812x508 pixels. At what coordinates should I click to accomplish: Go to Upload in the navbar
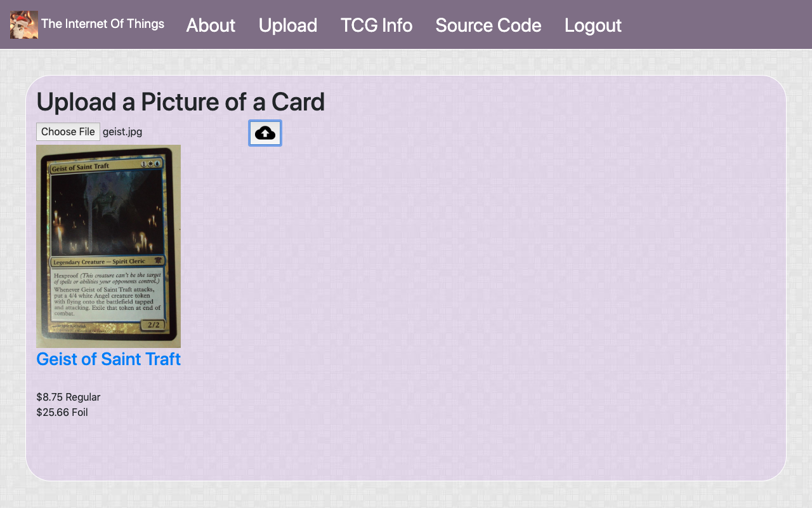[x=288, y=25]
